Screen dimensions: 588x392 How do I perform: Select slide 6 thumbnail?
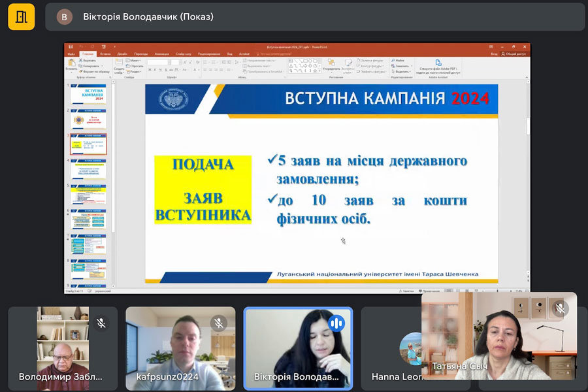tap(88, 220)
